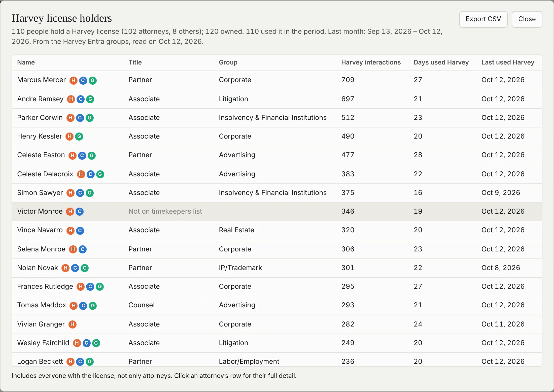The height and width of the screenshot is (392, 554).
Task: Open Tomas Maddox's attorney detail row
Action: click(x=277, y=305)
